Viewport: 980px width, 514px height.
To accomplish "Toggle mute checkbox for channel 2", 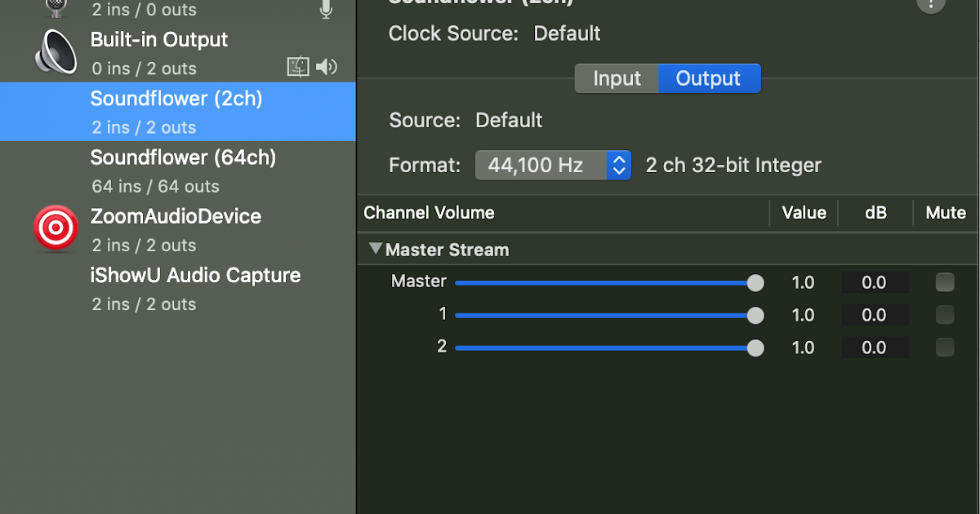I will [x=945, y=348].
